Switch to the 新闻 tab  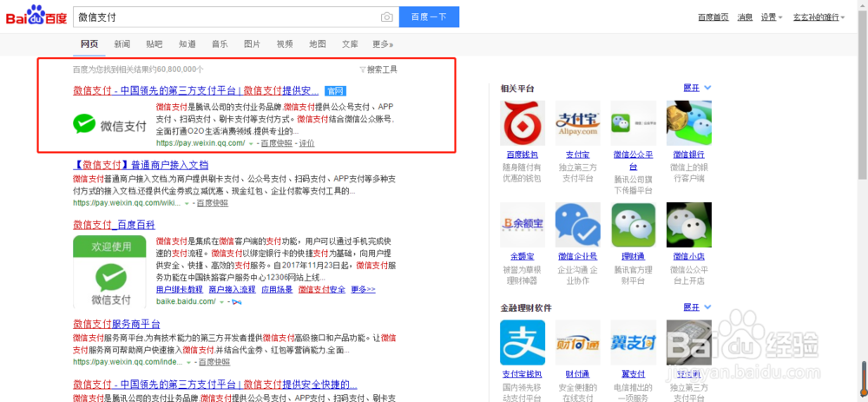click(x=122, y=44)
